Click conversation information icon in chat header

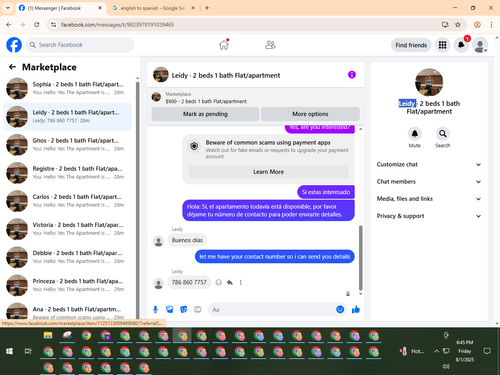point(352,75)
